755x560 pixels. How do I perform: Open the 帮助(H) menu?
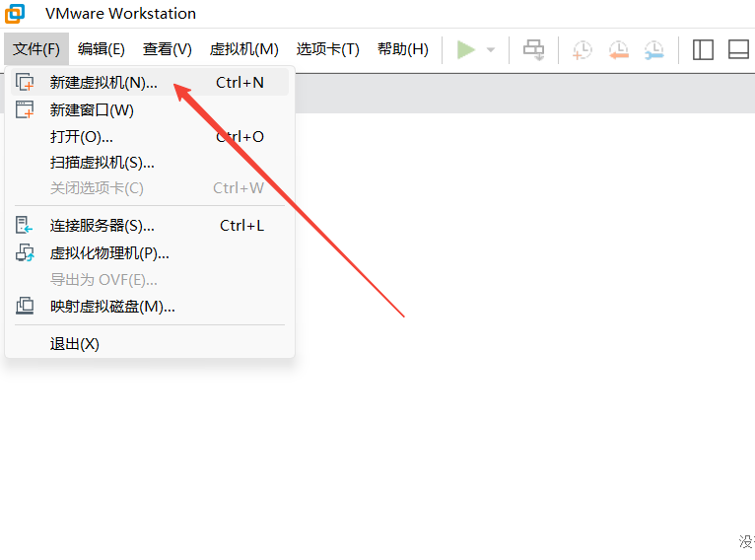pyautogui.click(x=403, y=49)
